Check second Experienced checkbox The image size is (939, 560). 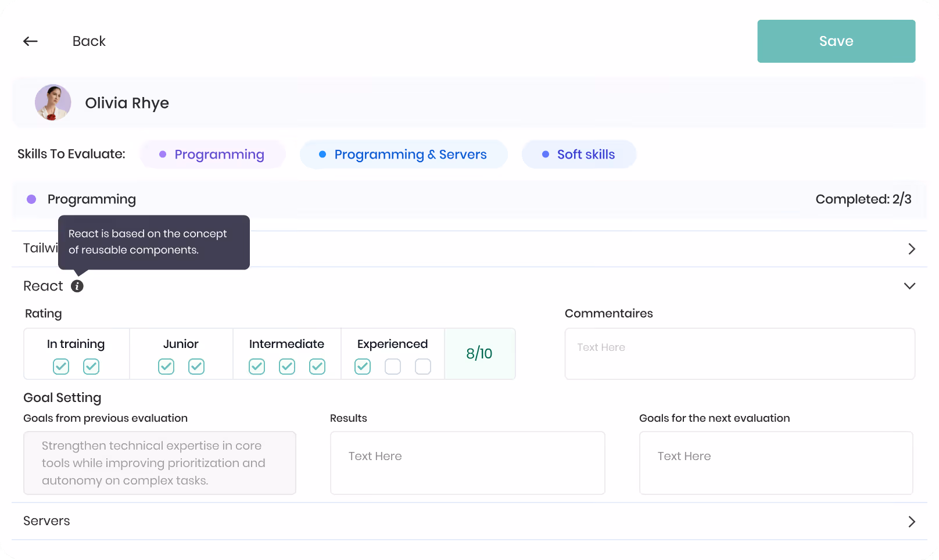tap(393, 367)
